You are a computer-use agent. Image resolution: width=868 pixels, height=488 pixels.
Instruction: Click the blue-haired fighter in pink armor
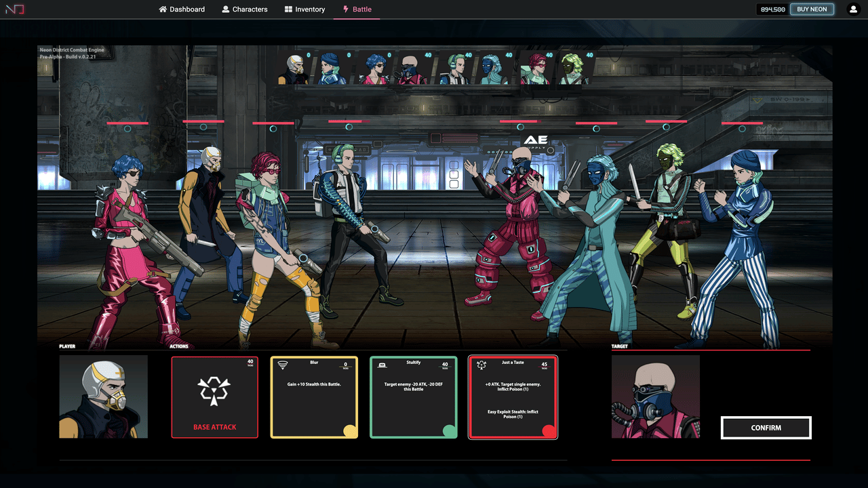tap(136, 251)
